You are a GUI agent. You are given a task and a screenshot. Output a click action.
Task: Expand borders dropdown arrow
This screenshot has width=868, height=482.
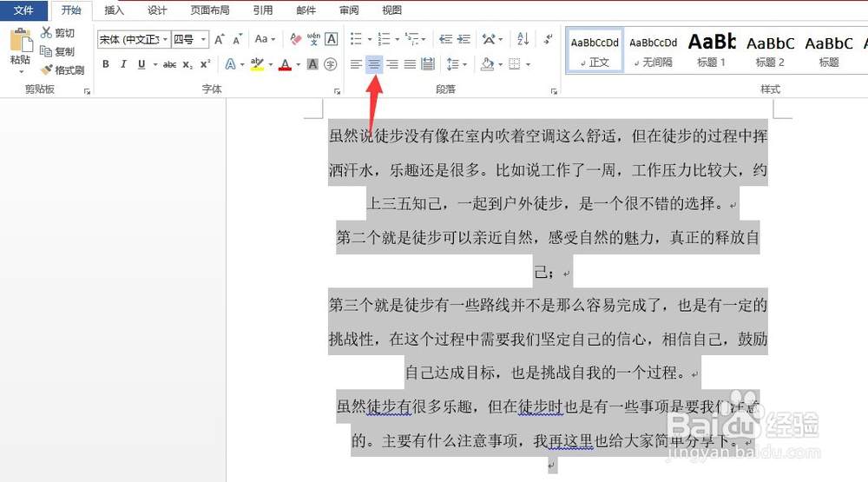[528, 65]
